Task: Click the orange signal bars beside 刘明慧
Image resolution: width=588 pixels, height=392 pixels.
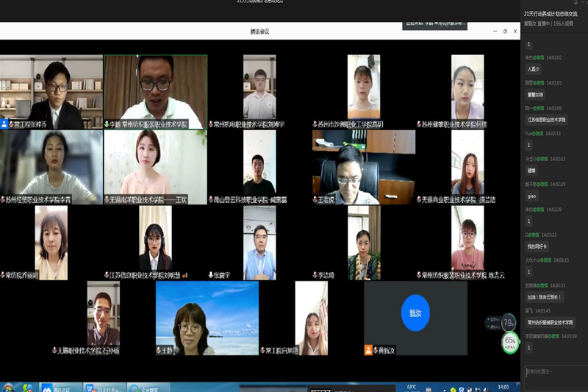Action: tap(184, 275)
